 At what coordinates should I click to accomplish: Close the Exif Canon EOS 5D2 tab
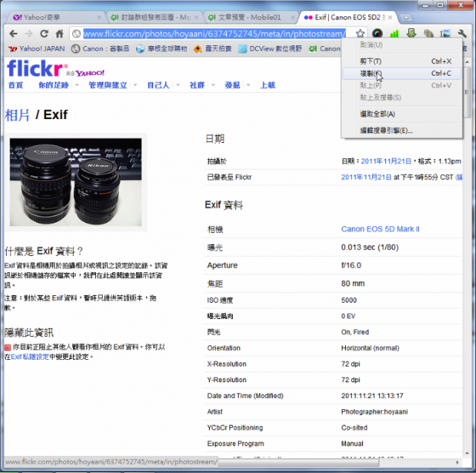click(x=390, y=18)
